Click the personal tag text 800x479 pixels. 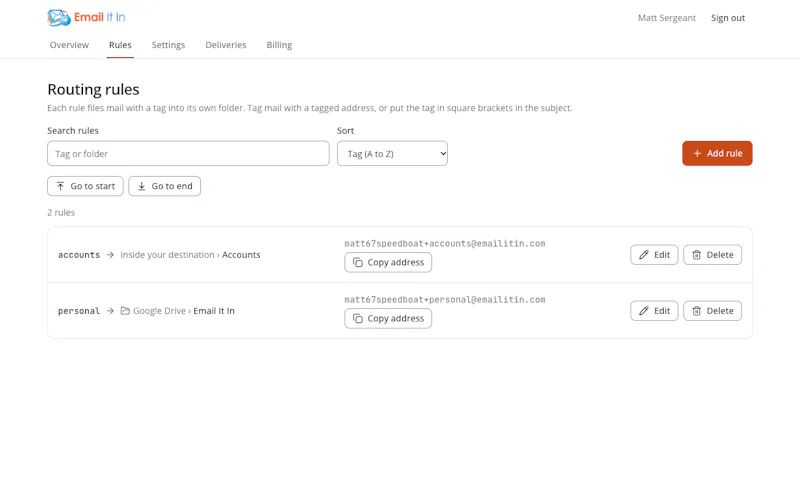(x=79, y=311)
